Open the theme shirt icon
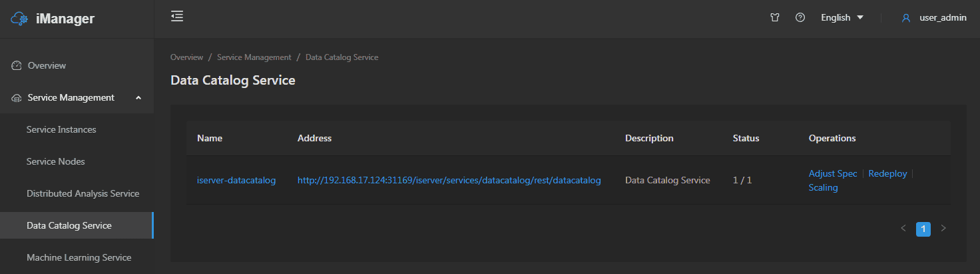The height and width of the screenshot is (274, 980). tap(774, 18)
